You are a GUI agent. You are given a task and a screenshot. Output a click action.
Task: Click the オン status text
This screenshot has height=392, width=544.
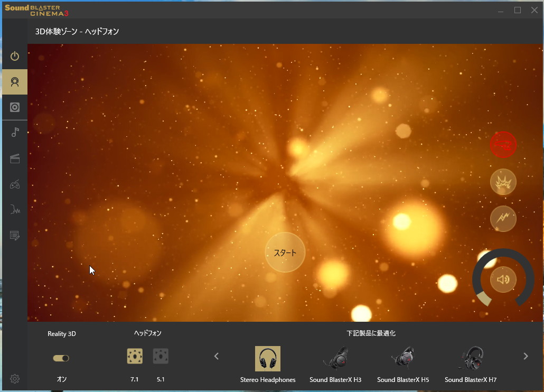coord(62,379)
